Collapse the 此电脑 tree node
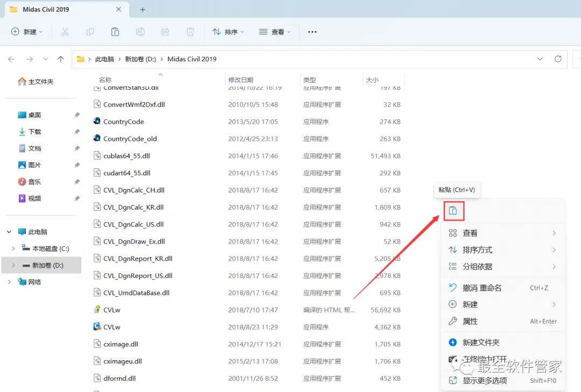This screenshot has height=392, width=581. [9, 232]
